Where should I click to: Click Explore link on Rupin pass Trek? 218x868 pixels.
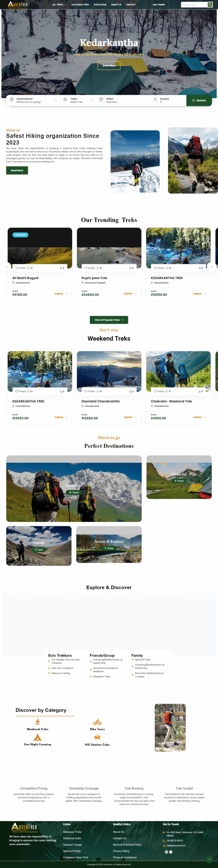[130, 294]
